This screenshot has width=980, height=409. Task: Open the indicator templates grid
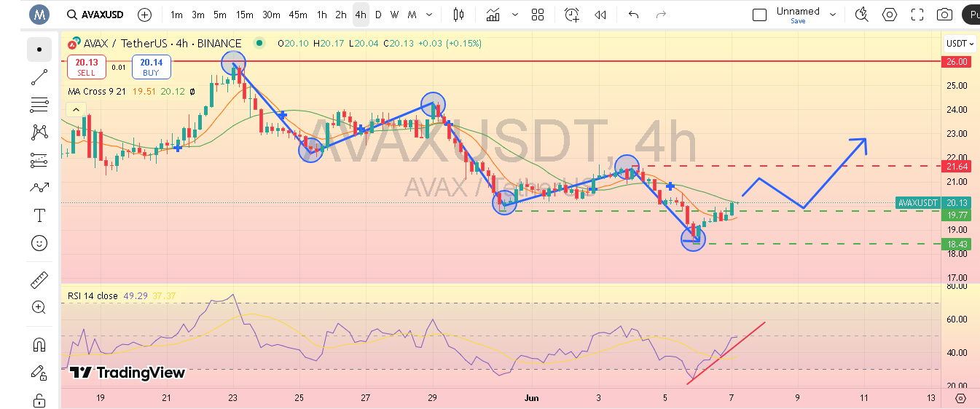(538, 15)
